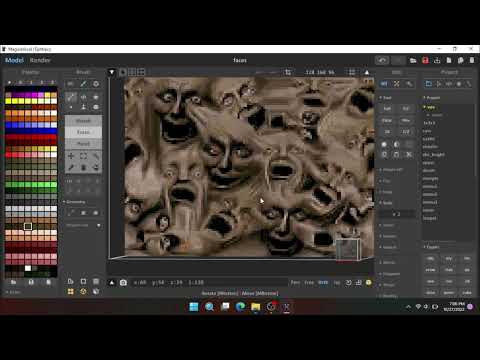Open File Explorer from the taskbar
Screen dimensions: 480x360
click(256, 307)
